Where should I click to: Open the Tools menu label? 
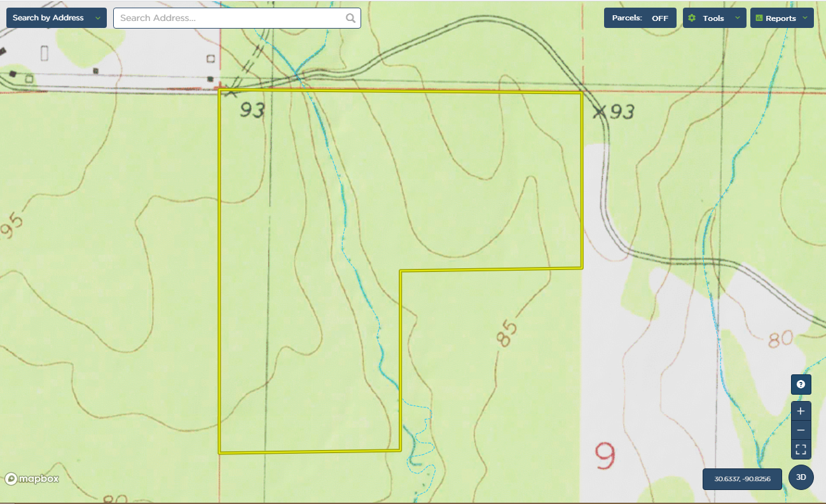click(x=713, y=18)
